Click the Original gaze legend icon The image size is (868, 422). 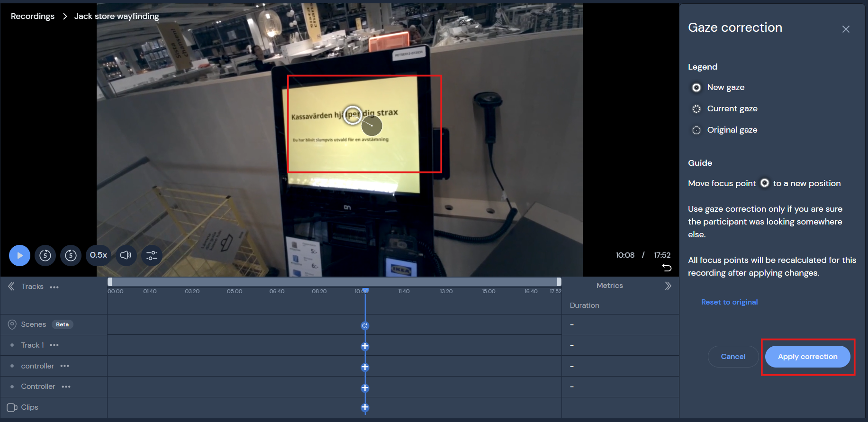point(696,130)
